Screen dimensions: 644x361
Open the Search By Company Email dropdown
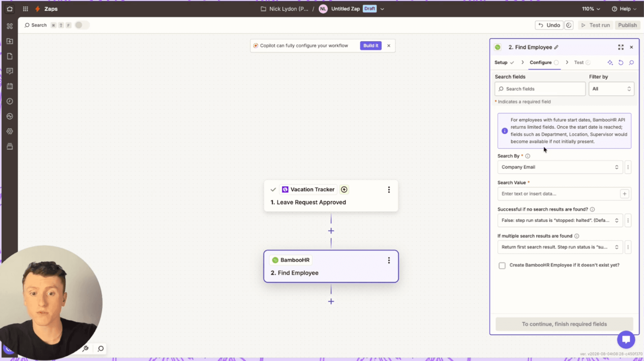(x=560, y=167)
